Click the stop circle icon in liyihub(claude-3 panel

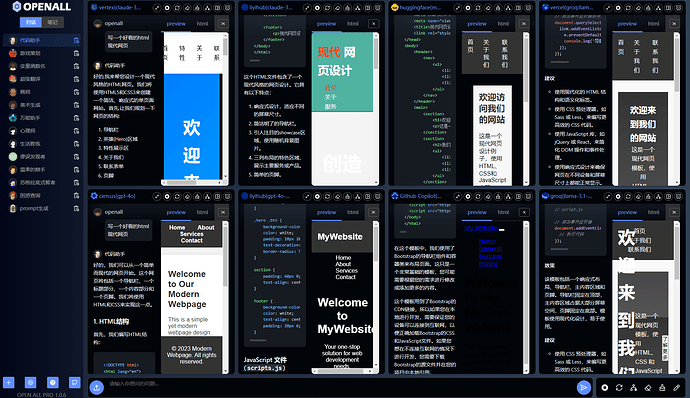(317, 8)
